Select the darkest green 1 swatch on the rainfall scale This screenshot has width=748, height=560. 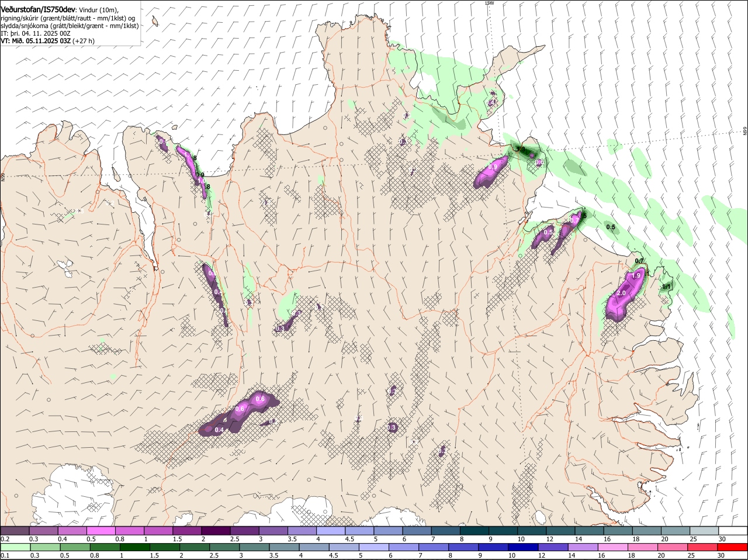(134, 547)
